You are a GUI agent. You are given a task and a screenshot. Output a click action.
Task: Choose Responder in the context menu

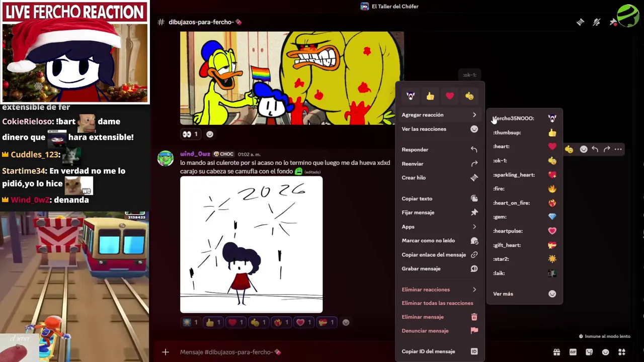coord(440,150)
